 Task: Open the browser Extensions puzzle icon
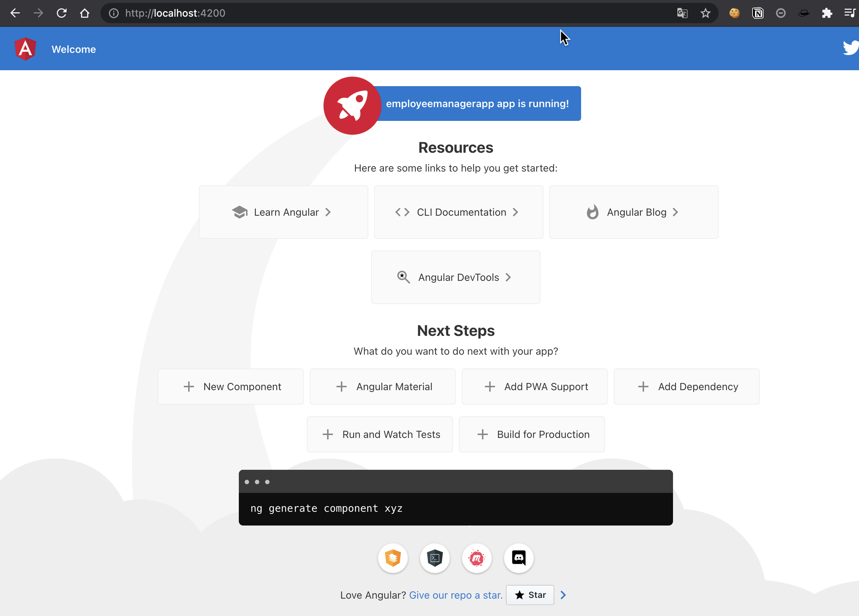(x=827, y=13)
